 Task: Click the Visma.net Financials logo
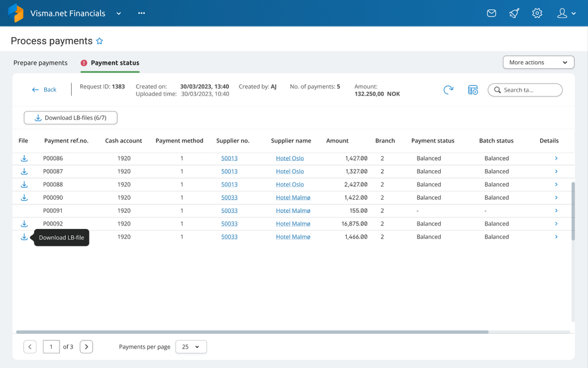[x=16, y=13]
